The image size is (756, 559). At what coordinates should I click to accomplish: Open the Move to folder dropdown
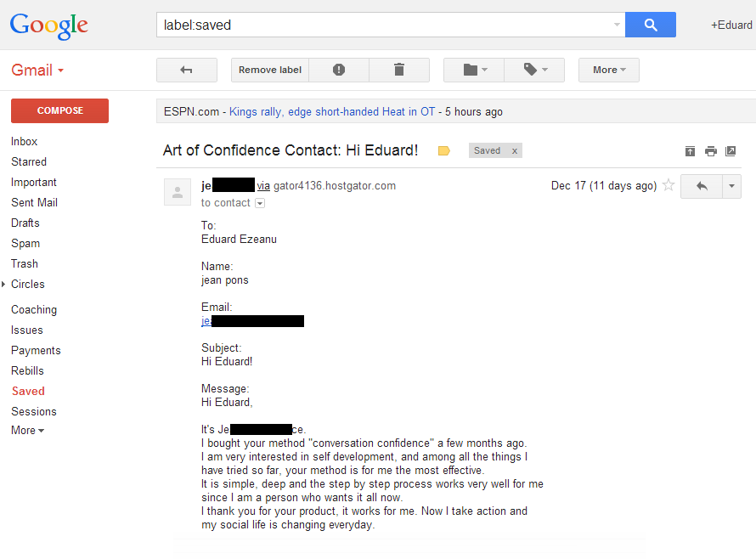point(475,70)
